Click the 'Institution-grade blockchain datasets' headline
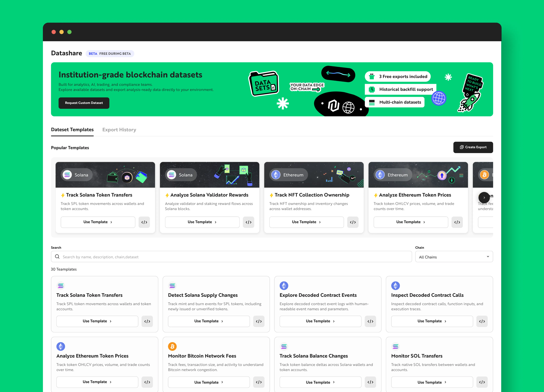Screen dimensions: 544x392 130,75
